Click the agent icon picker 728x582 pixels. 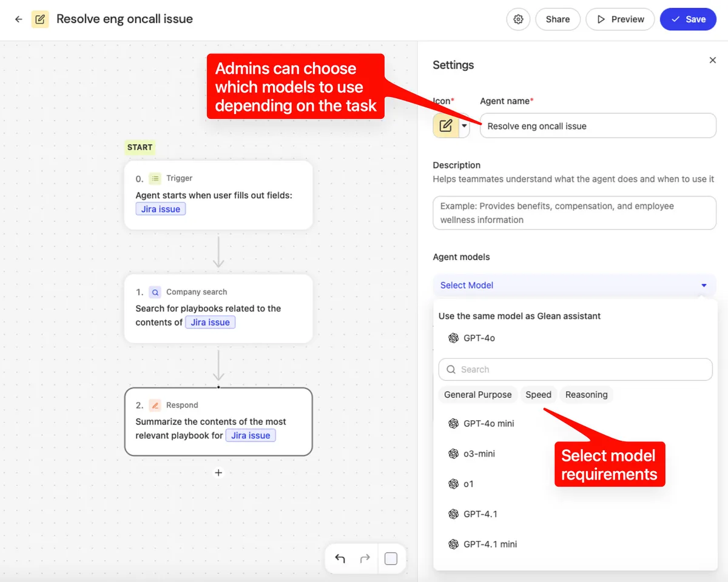pos(446,125)
